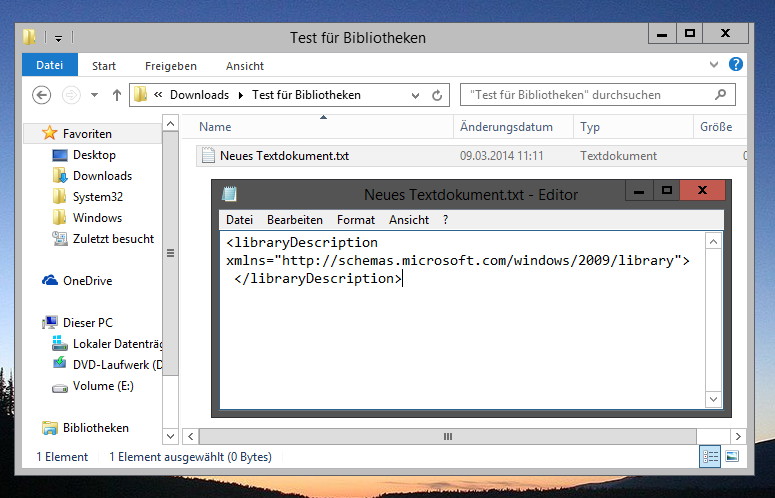Click the Dieser PC computer icon
This screenshot has width=775, height=498.
[50, 323]
